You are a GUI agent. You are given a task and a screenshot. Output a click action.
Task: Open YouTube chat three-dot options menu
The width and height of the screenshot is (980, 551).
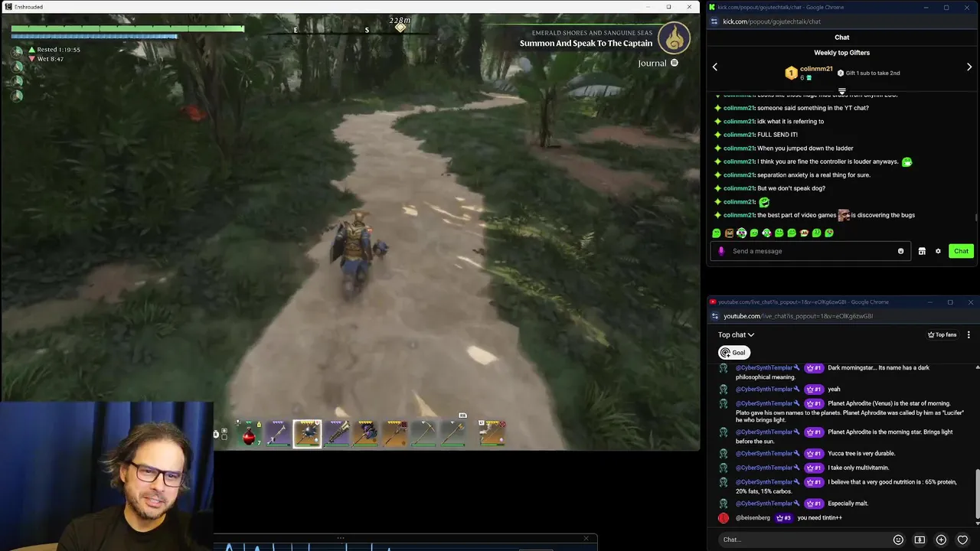(x=969, y=334)
